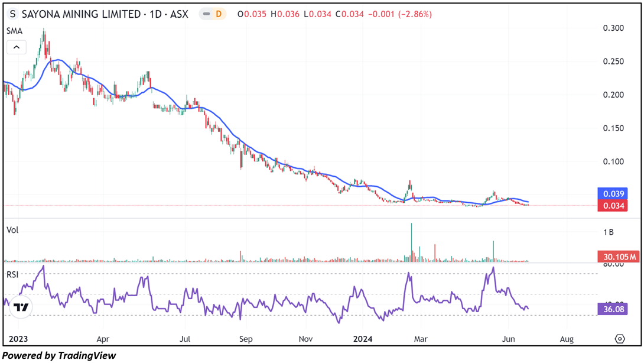644x363 pixels.
Task: Click the 2024 time axis label
Action: (x=363, y=339)
